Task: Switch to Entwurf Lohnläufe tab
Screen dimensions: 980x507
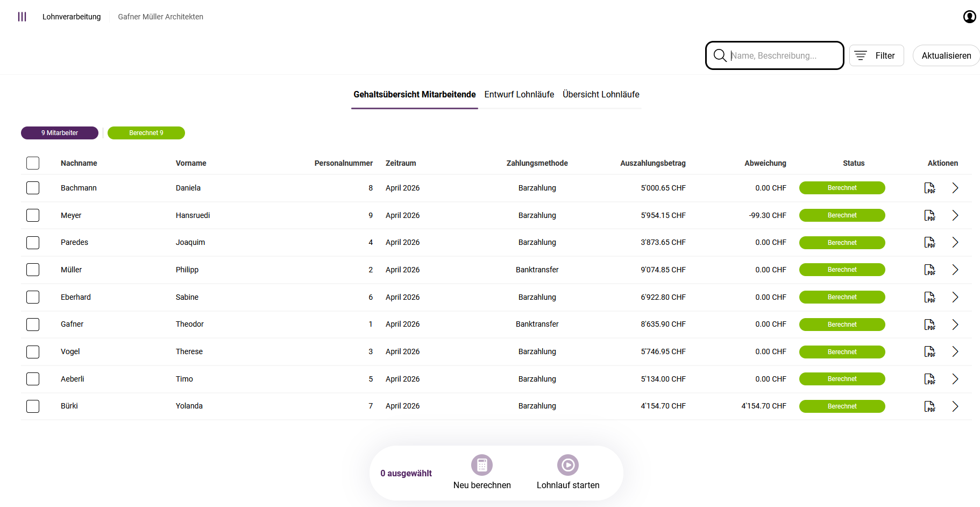Action: (x=519, y=95)
